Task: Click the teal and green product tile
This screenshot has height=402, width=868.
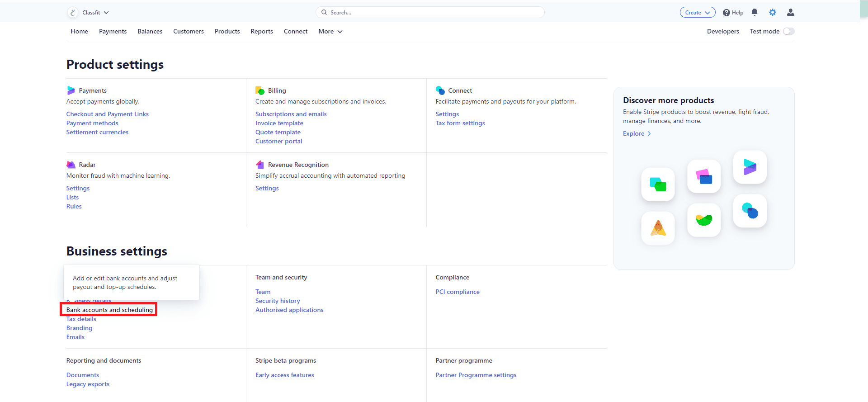Action: pos(658,184)
